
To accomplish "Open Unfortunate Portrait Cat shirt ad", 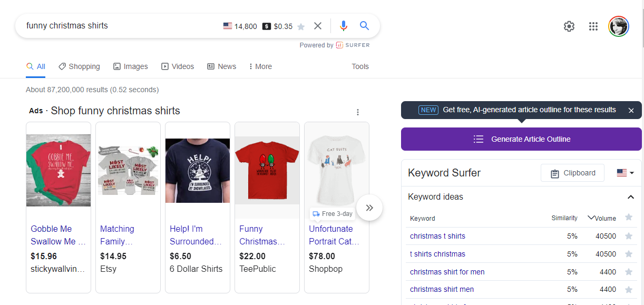I will click(x=334, y=235).
